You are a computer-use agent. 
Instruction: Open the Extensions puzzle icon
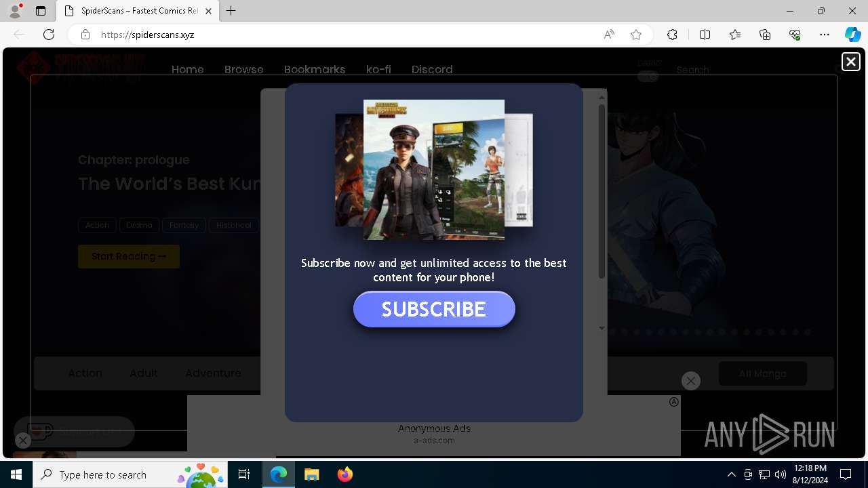[x=672, y=35]
